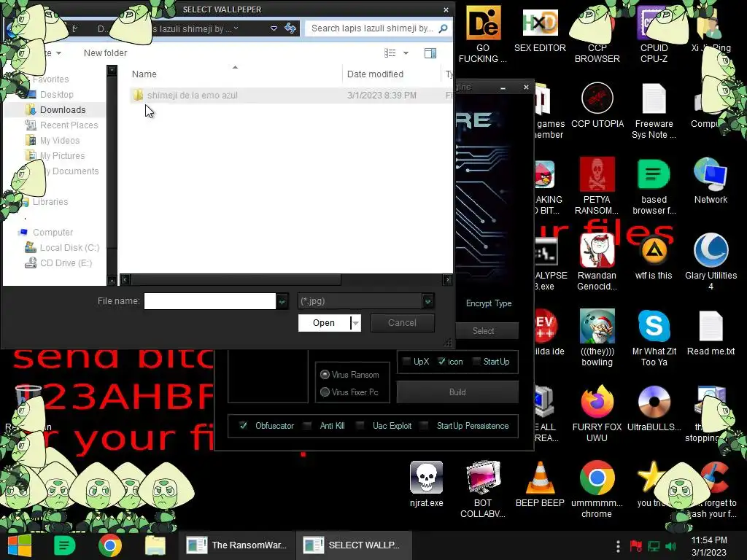
Task: Click the Open button
Action: [324, 323]
